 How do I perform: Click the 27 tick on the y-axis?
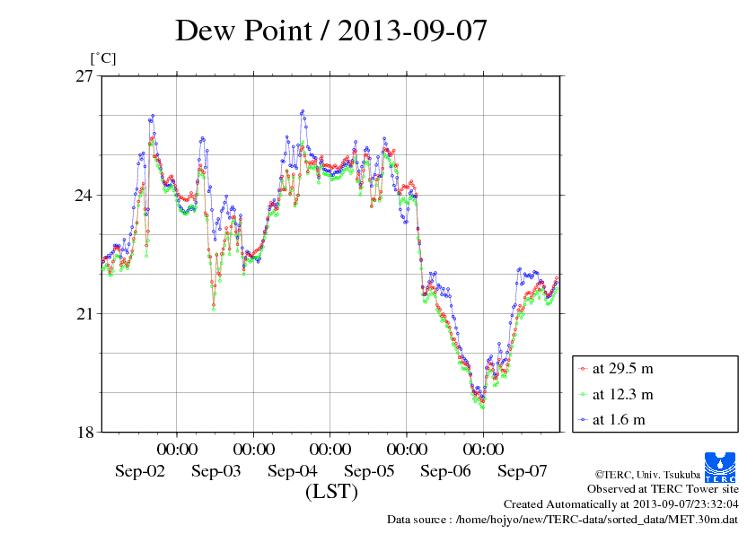pos(84,76)
